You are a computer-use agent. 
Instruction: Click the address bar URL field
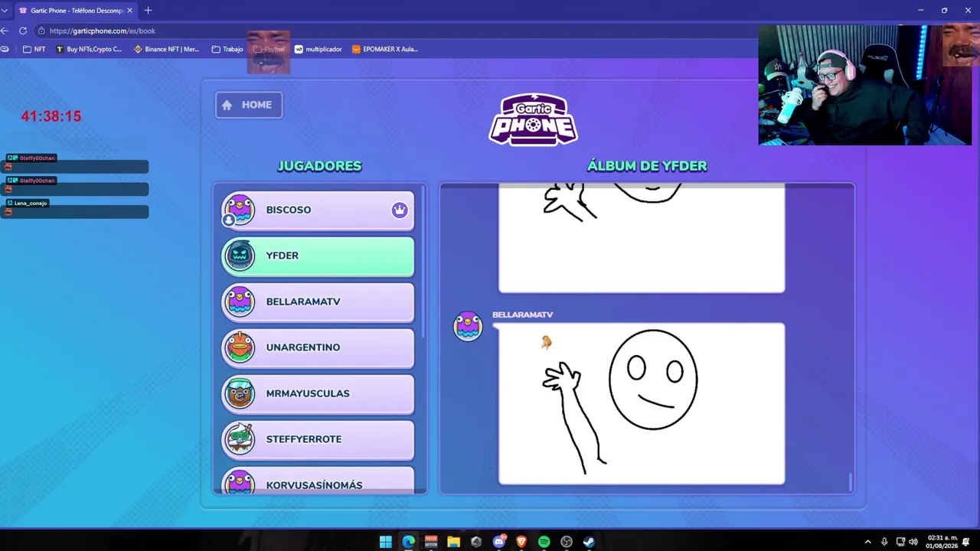(x=398, y=31)
